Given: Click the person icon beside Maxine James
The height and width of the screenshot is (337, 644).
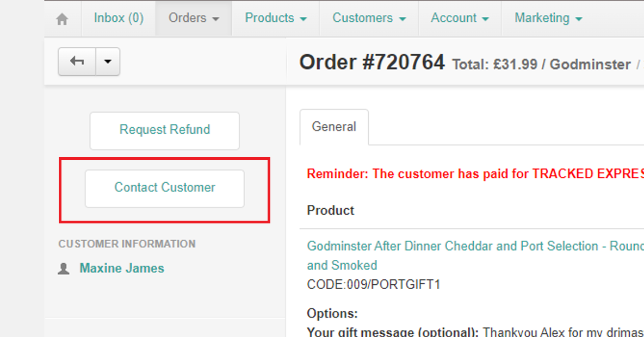Looking at the screenshot, I should (64, 269).
